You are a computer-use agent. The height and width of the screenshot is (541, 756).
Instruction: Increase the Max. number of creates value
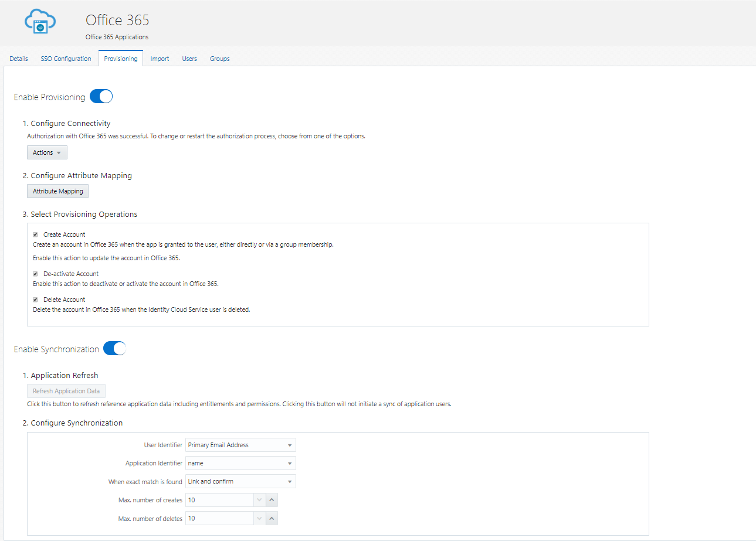272,500
